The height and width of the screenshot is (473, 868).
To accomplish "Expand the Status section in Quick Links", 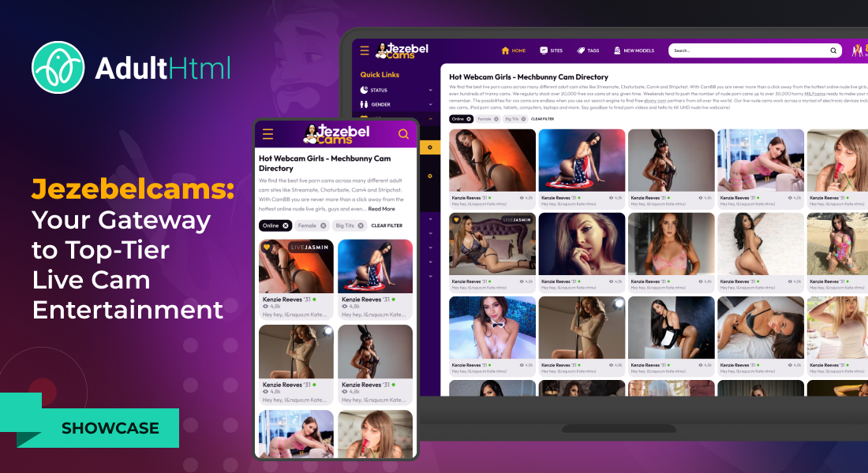I will click(431, 90).
